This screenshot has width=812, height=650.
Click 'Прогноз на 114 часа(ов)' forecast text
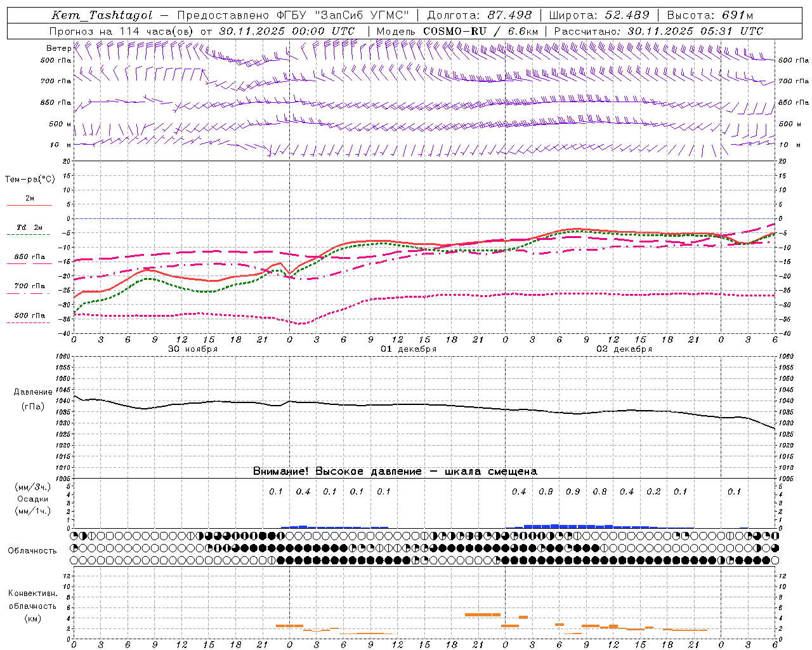pyautogui.click(x=122, y=31)
